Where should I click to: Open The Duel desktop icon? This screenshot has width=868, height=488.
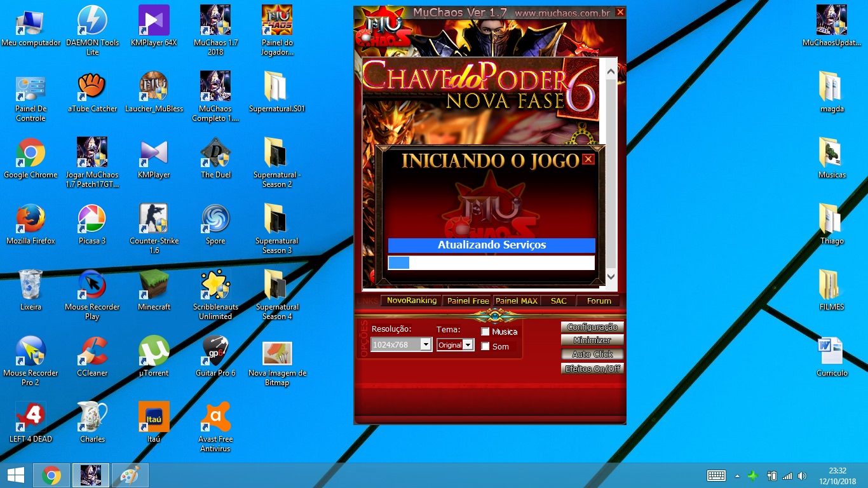215,159
